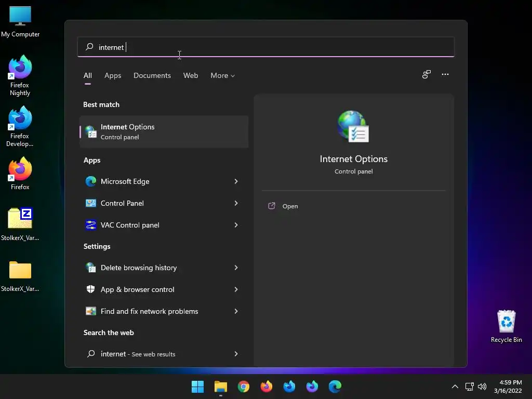This screenshot has width=532, height=399.
Task: Expand Delete browsing history chevron
Action: coord(236,268)
